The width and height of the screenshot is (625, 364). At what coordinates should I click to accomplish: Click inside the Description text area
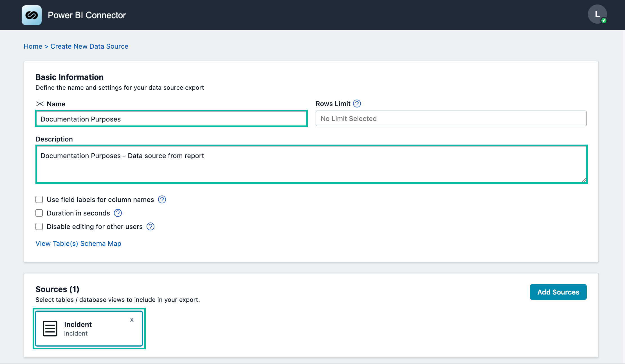[311, 165]
